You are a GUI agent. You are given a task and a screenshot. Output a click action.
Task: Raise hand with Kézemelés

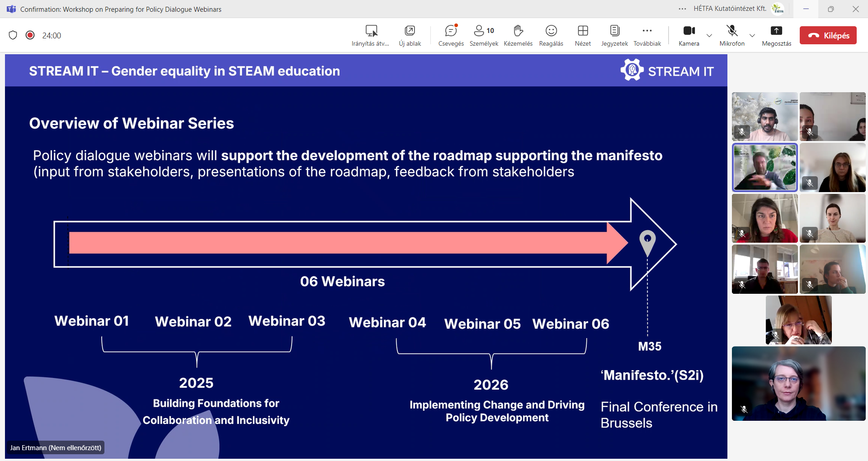click(518, 35)
